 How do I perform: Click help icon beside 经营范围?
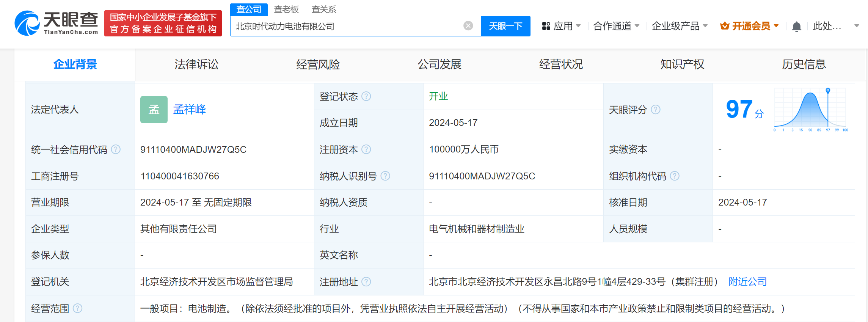pos(77,308)
